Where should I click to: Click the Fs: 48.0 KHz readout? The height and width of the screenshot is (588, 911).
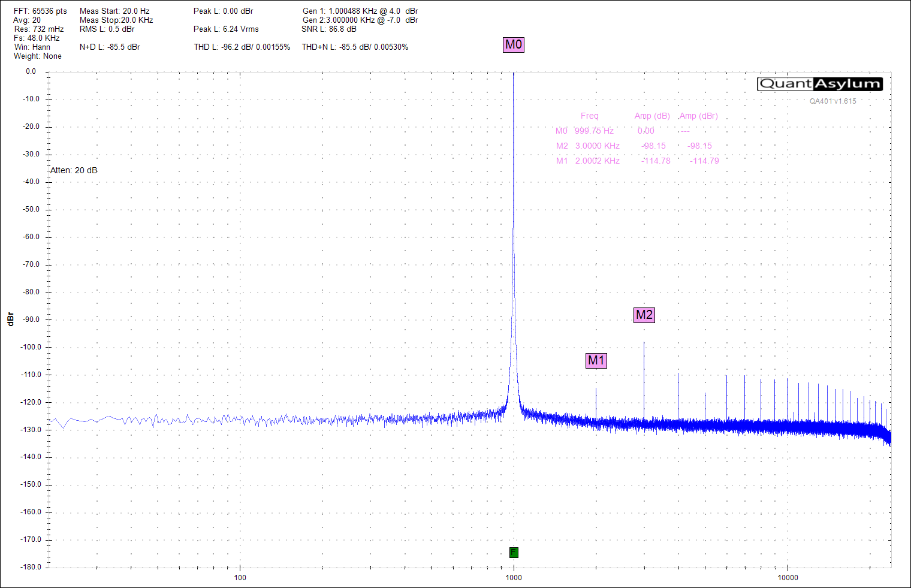click(37, 38)
